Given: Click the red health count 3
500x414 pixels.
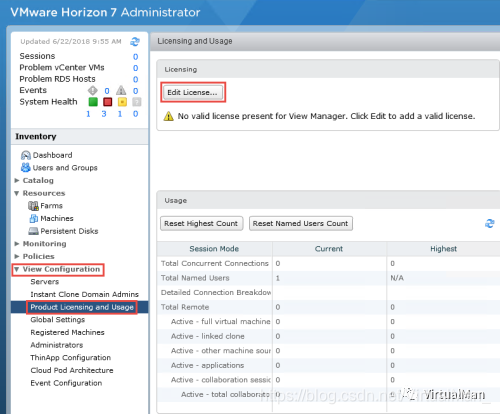Looking at the screenshot, I should (104, 114).
